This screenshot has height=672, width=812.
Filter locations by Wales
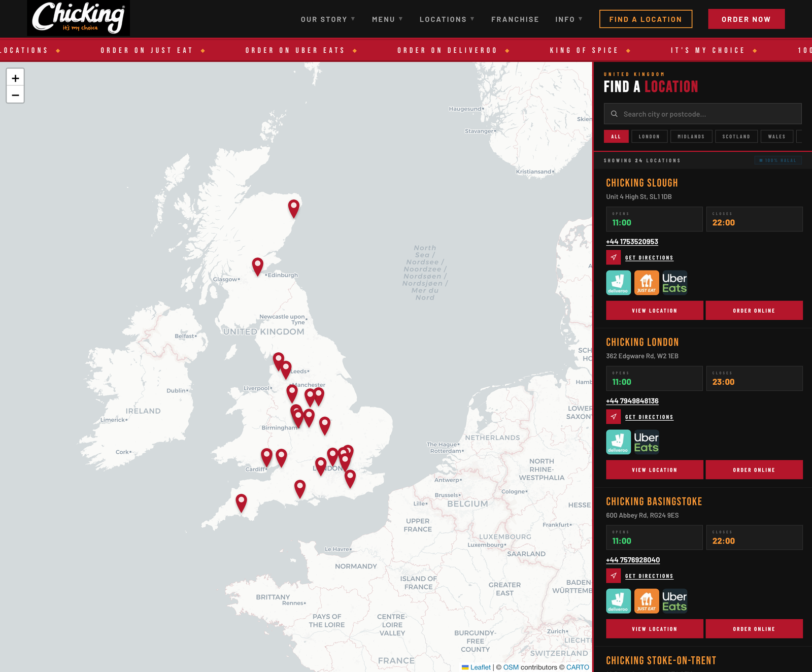pyautogui.click(x=776, y=137)
